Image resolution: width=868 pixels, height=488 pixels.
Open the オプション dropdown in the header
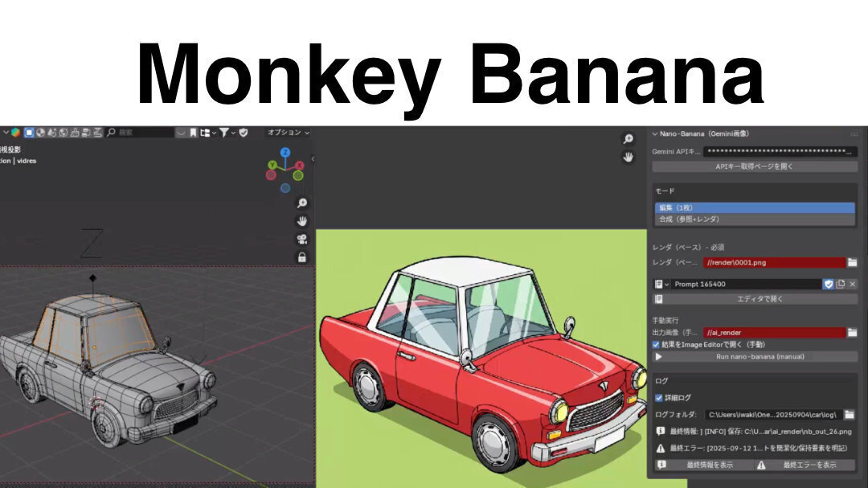click(288, 133)
